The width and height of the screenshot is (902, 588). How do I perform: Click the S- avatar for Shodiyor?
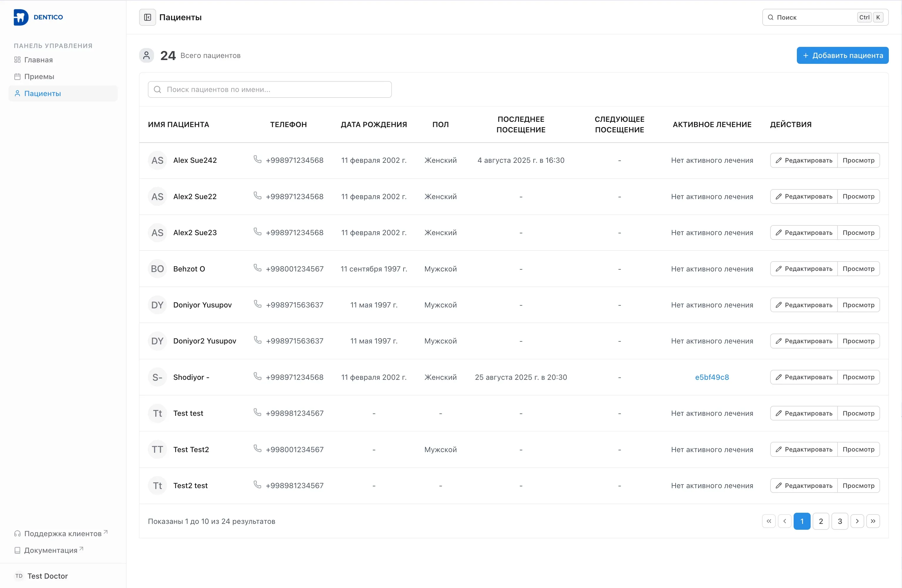[157, 377]
